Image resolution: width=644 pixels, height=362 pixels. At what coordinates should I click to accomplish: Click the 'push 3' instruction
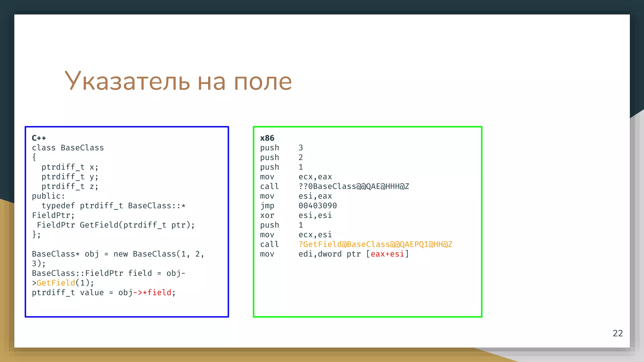point(281,148)
